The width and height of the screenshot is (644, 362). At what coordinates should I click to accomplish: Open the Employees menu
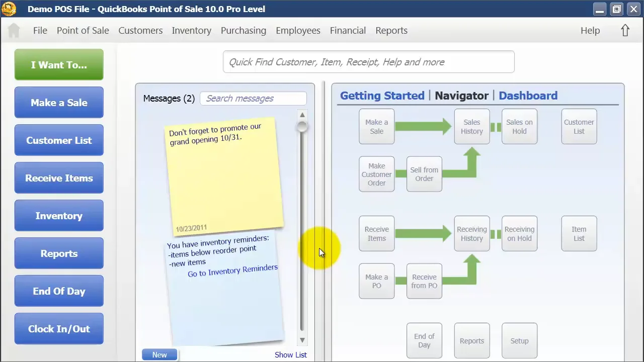tap(298, 31)
